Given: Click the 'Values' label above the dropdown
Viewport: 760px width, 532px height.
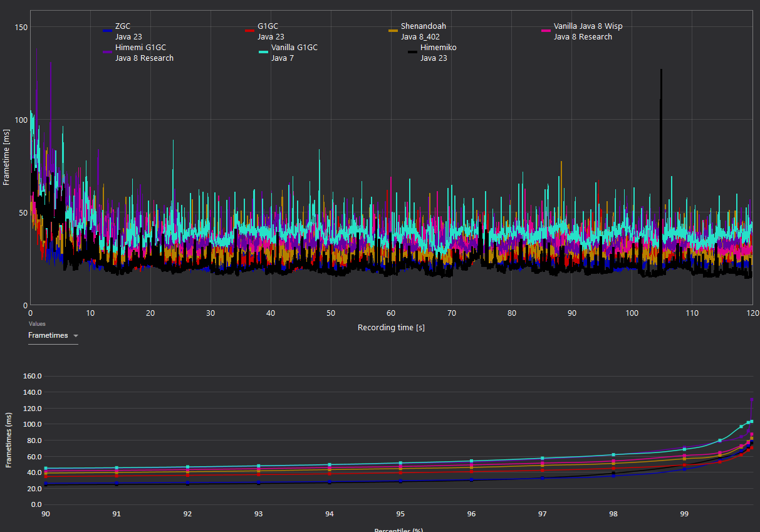Looking at the screenshot, I should pos(37,324).
